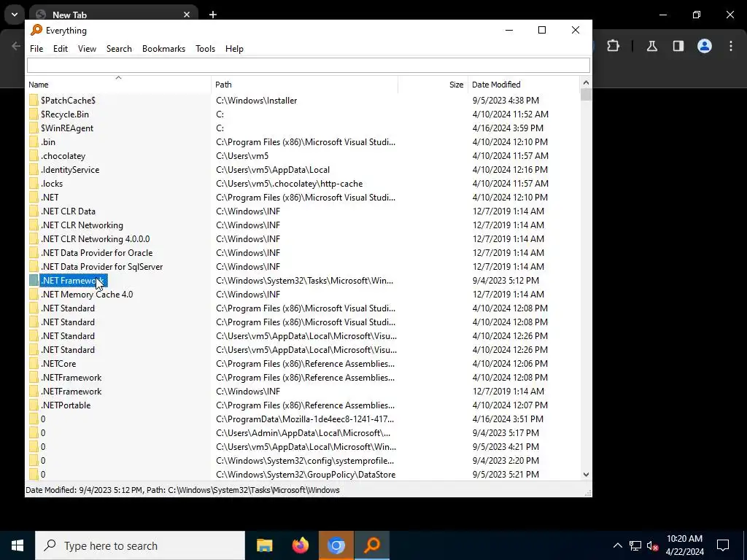Open File Explorer from the taskbar

(x=264, y=545)
